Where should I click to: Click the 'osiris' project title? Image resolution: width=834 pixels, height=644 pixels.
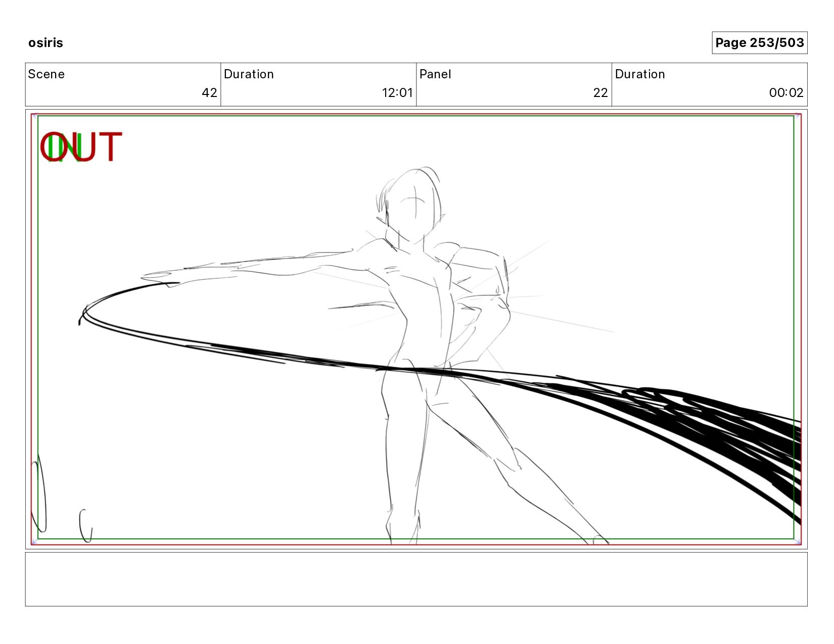click(45, 43)
